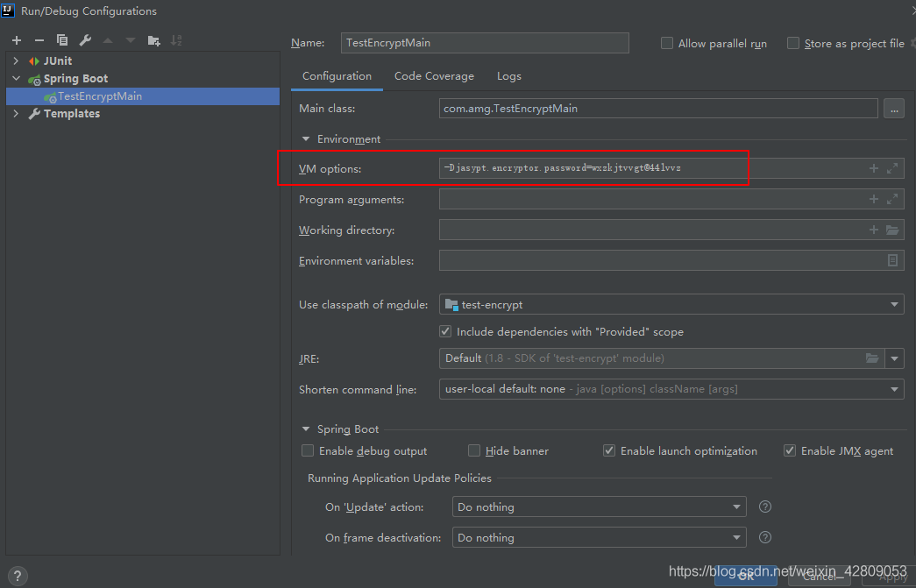Screen dimensions: 916x588
Task: Click the Main class browse button
Action: click(893, 109)
